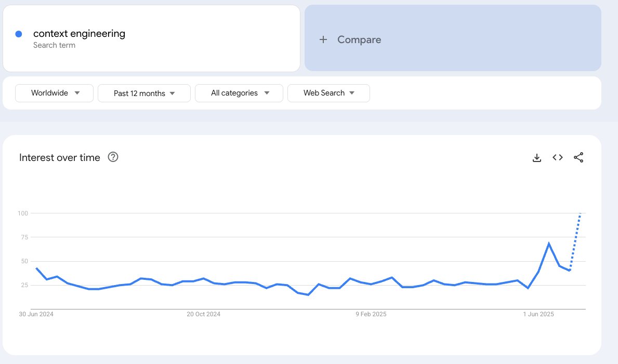Click the 100 axis label
618x364 pixels.
pos(23,213)
